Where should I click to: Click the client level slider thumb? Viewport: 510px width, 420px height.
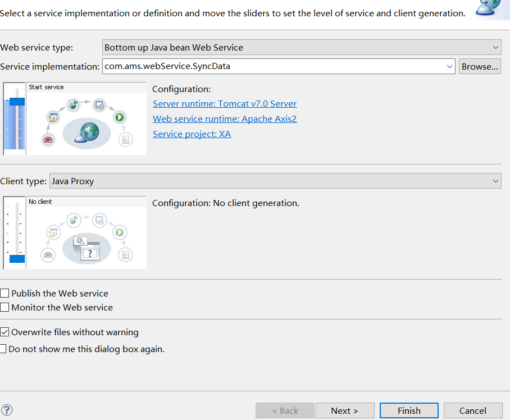[17, 259]
